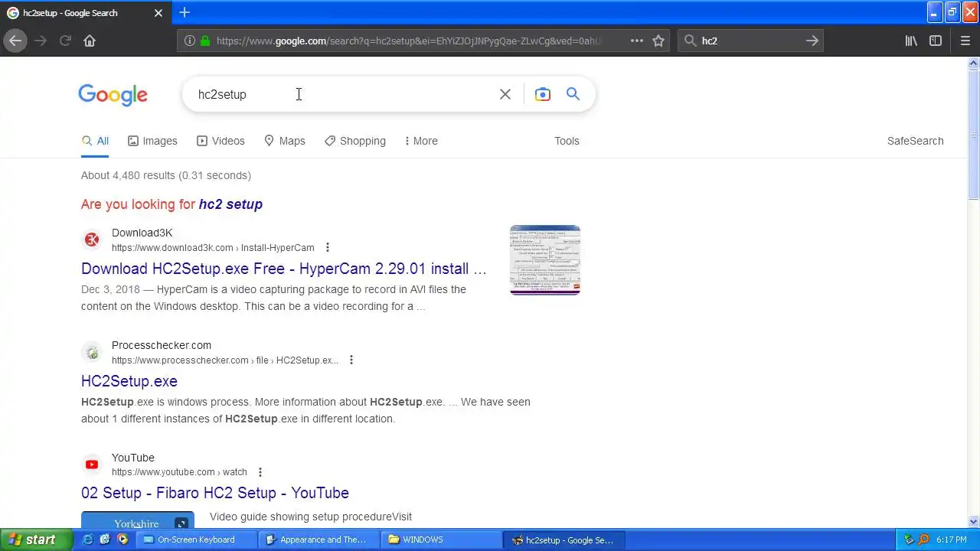This screenshot has height=551, width=980.
Task: Open Download HC2Setup.exe Free result
Action: 284,269
